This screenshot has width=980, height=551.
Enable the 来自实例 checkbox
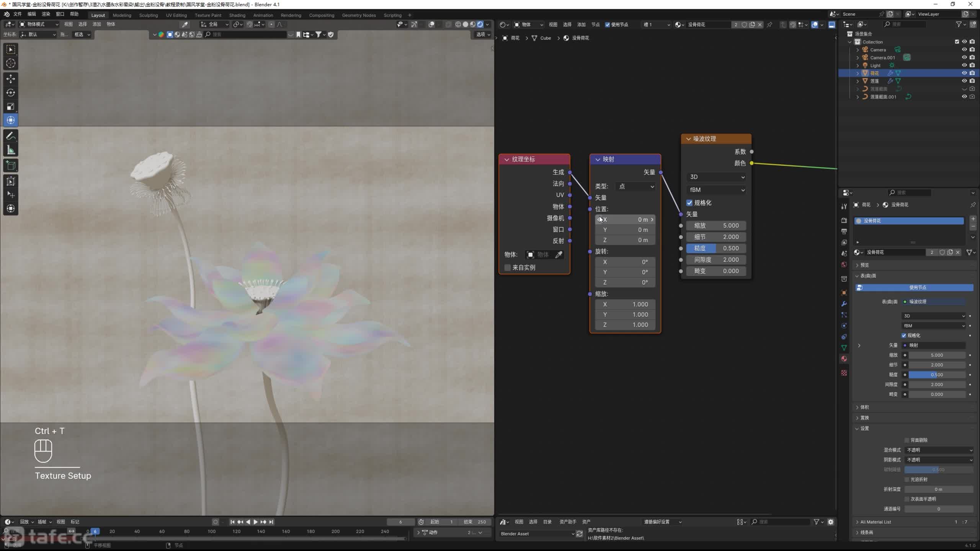[508, 267]
